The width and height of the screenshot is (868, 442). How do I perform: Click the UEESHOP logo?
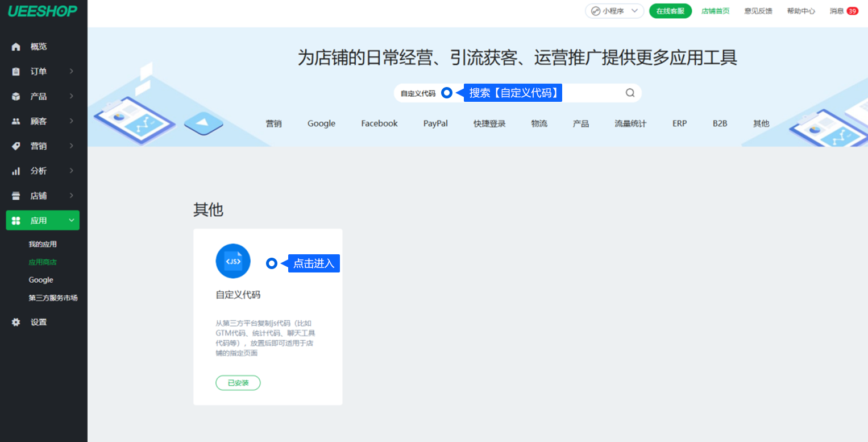click(43, 11)
